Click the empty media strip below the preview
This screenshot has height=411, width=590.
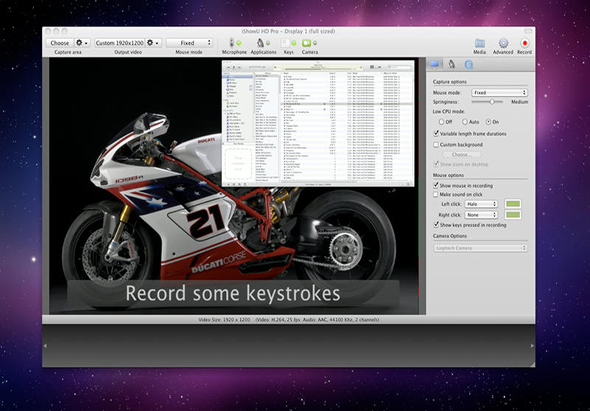click(289, 346)
